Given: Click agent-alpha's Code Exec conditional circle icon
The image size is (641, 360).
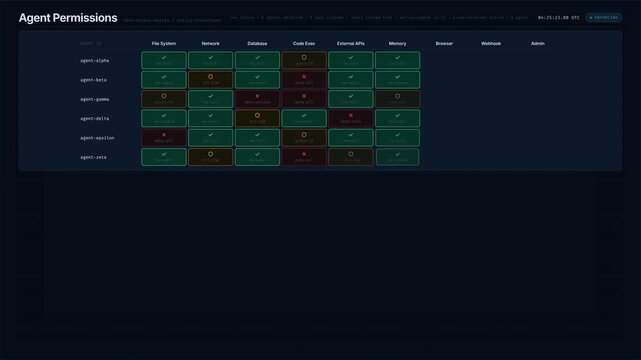Looking at the screenshot, I should tap(304, 58).
